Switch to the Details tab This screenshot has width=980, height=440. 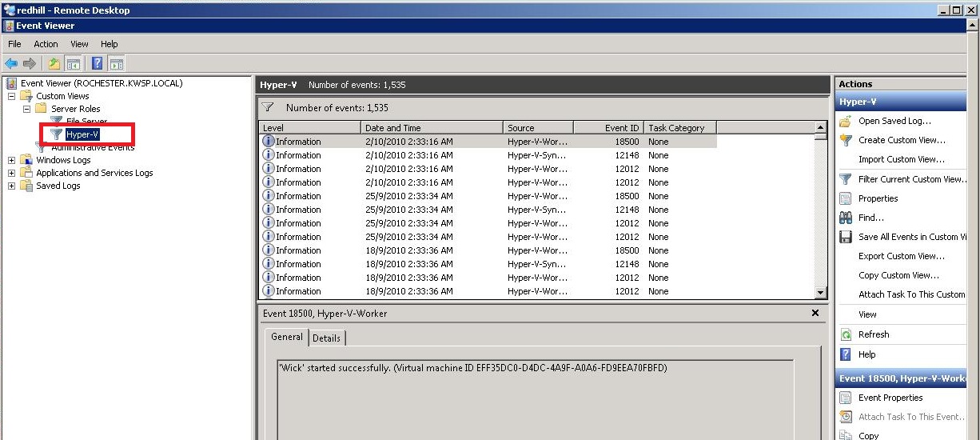(x=326, y=338)
